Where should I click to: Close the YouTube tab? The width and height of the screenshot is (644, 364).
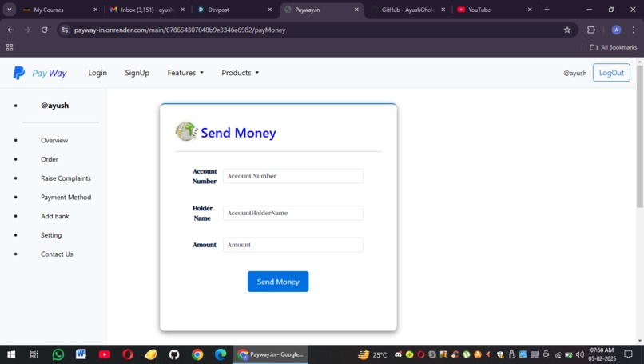[x=530, y=10]
